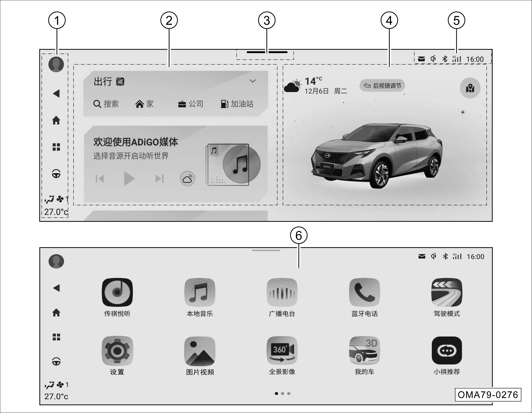Tap pull-down handle at top of upper screen
The image size is (532, 413).
point(267,52)
